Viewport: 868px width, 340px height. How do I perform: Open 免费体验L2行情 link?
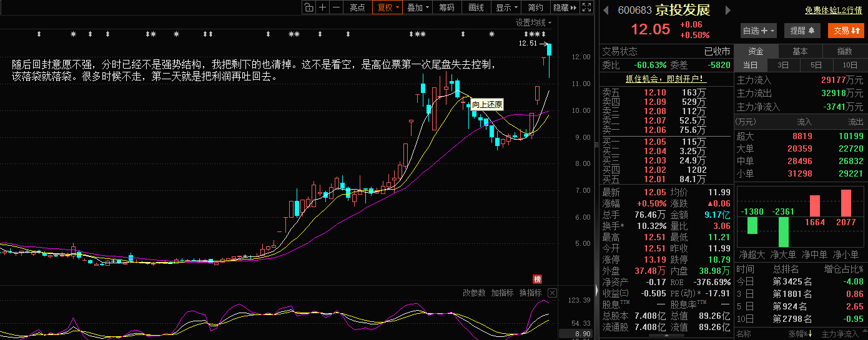[834, 10]
